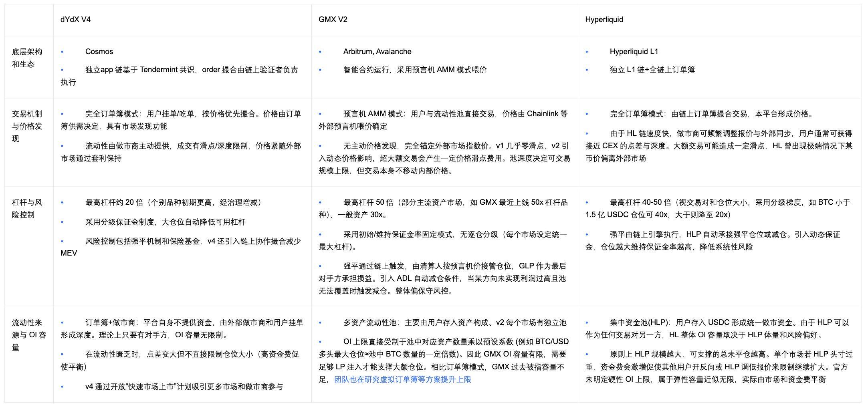Click the "GMX V2" column header

[x=333, y=20]
